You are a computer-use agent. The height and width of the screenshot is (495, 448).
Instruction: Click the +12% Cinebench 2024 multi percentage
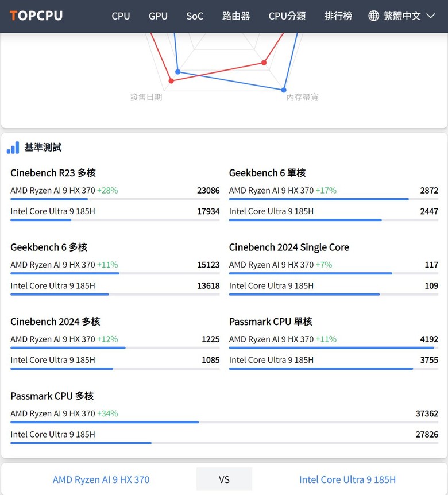point(107,339)
